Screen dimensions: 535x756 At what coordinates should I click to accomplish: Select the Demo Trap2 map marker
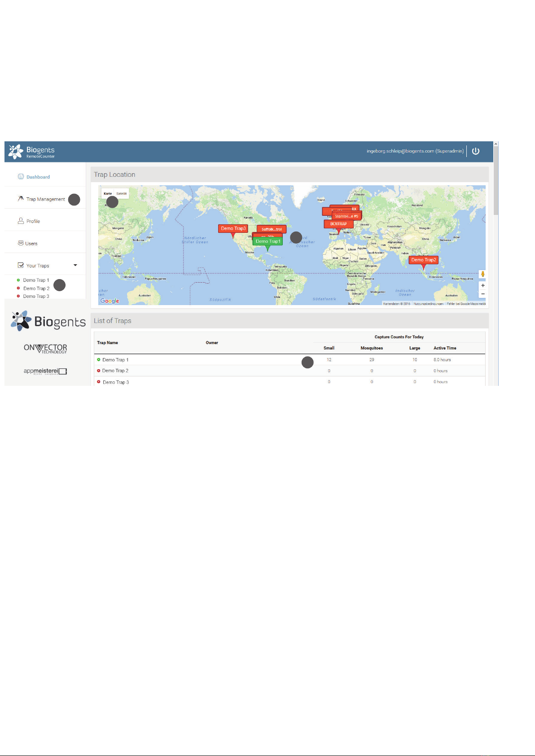point(424,261)
